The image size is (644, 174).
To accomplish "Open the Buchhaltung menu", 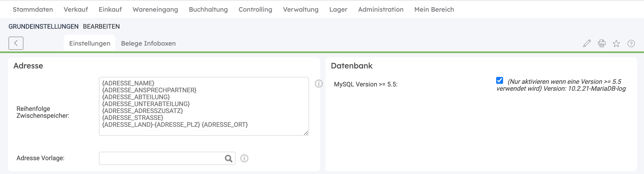I will 208,10.
